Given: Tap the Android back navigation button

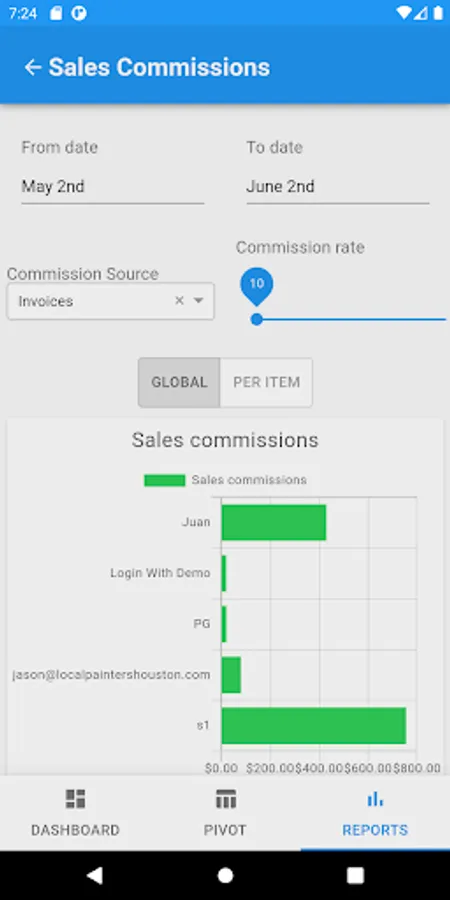Looking at the screenshot, I should [94, 875].
